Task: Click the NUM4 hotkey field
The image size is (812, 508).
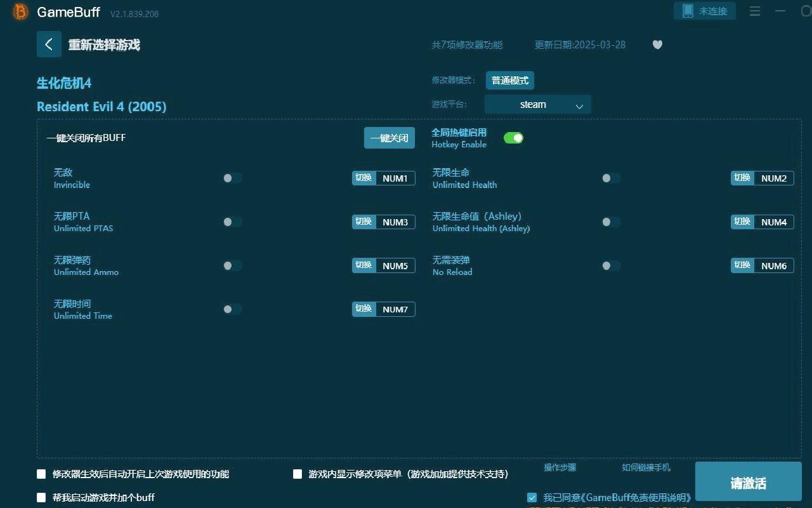Action: (774, 222)
